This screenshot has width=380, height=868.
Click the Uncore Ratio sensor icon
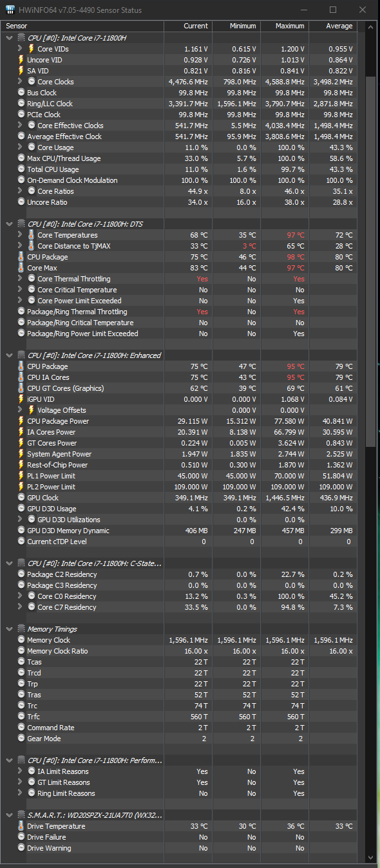point(21,202)
